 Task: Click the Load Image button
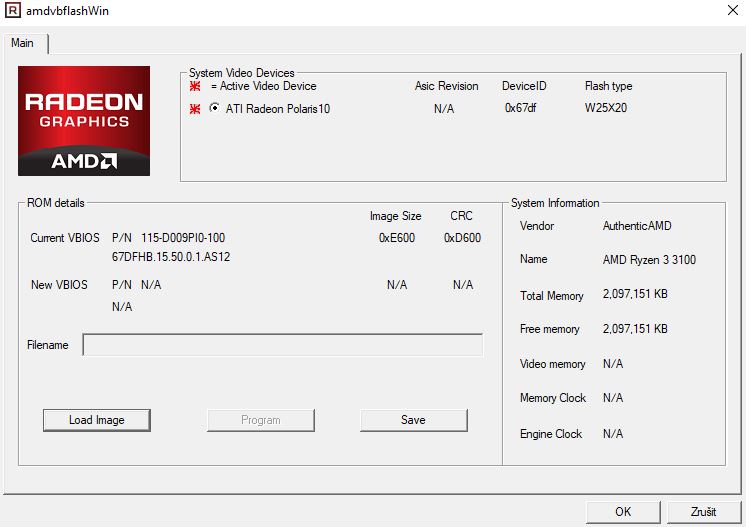coord(97,420)
